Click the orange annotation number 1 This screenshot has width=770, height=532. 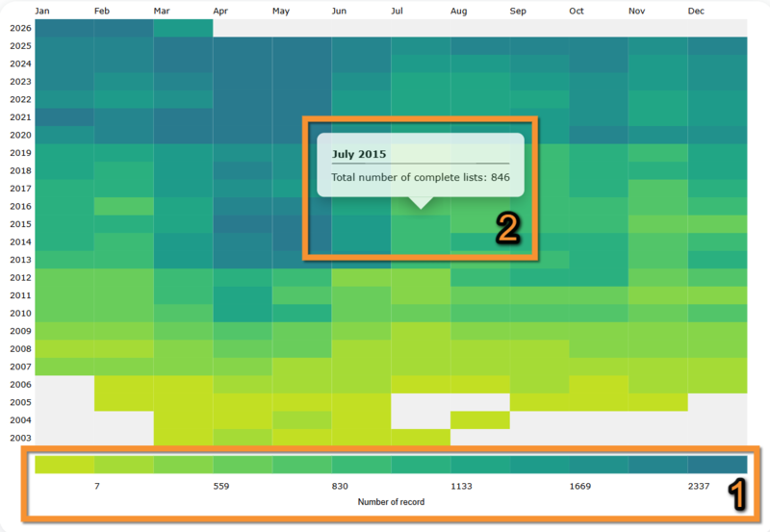(736, 494)
